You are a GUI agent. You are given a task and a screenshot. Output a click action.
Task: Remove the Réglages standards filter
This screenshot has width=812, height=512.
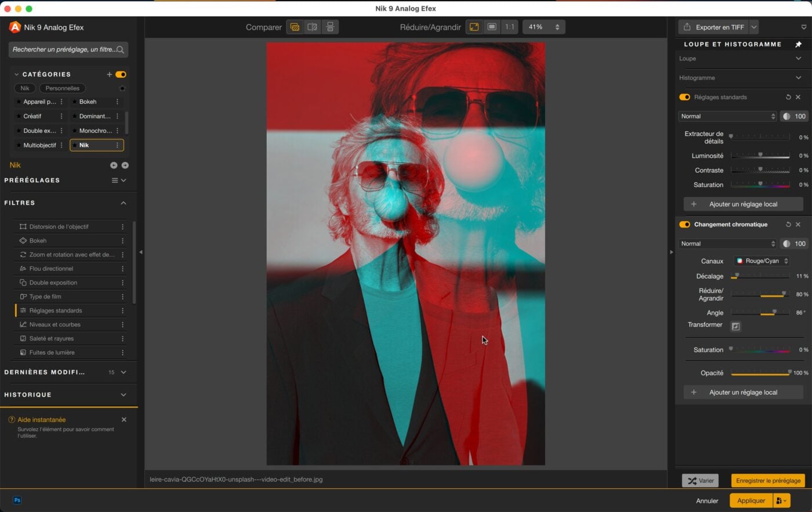(x=798, y=97)
